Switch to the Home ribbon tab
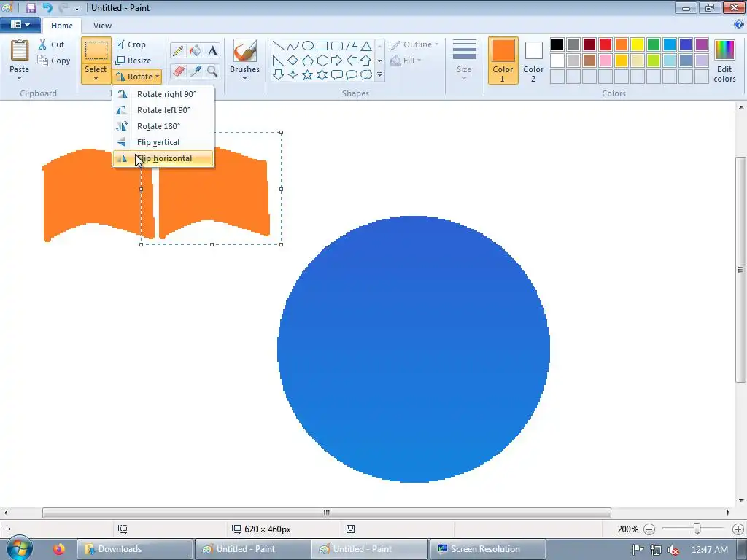The image size is (747, 560). point(62,26)
